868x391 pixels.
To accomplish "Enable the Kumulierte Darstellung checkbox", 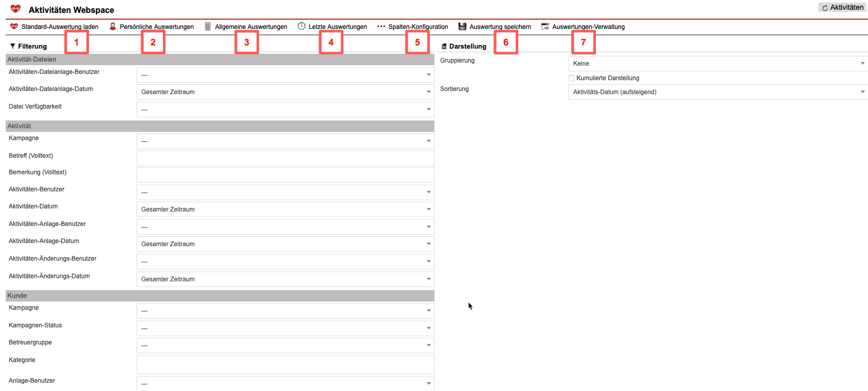I will tap(572, 78).
